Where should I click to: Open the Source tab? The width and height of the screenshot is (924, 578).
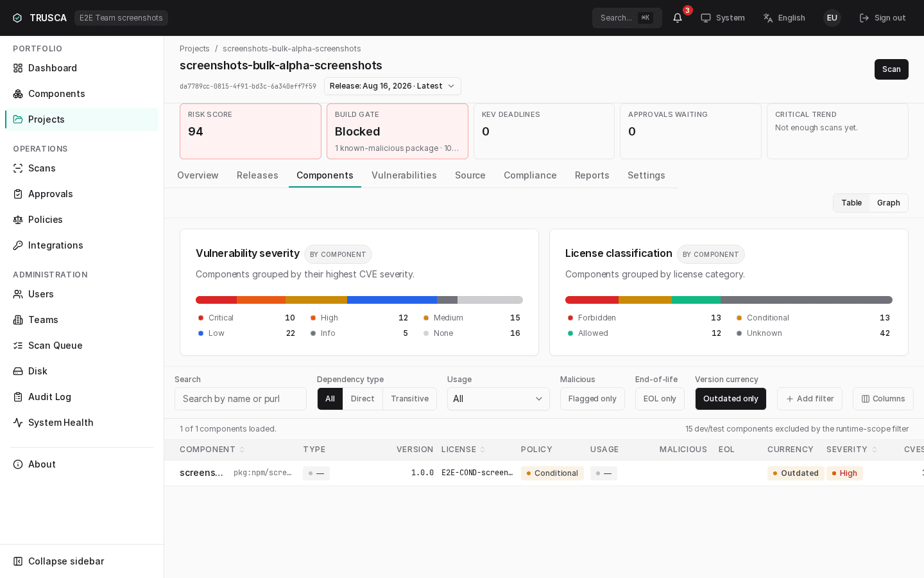470,175
